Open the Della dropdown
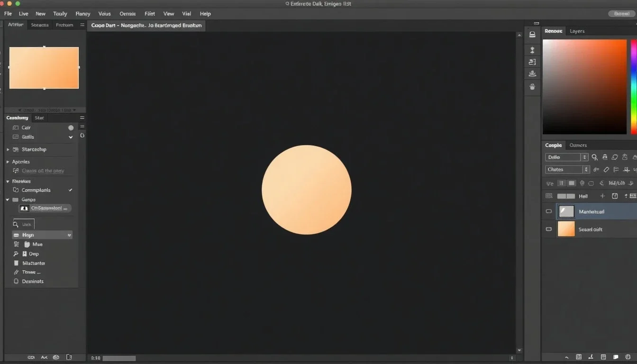 coord(567,157)
